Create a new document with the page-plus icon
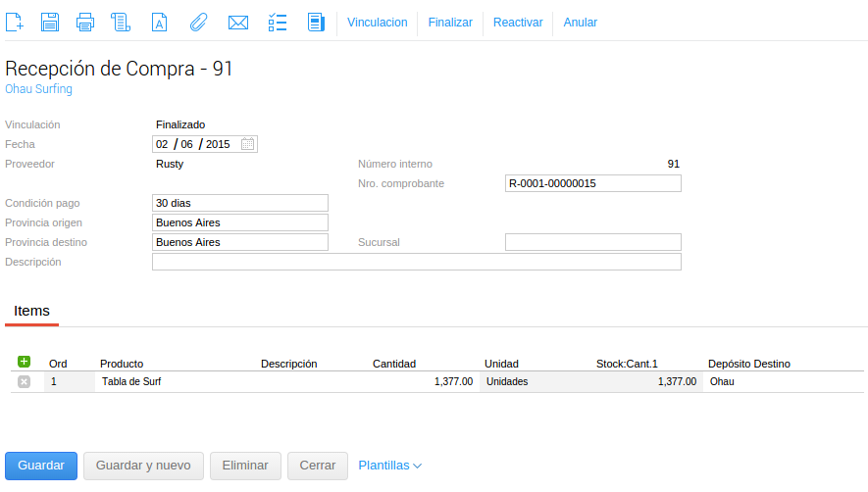 15,23
